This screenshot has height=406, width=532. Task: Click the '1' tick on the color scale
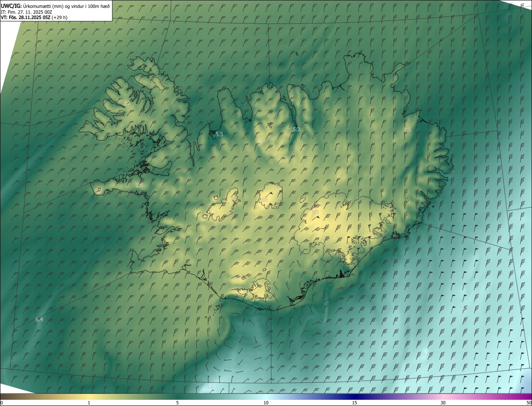coord(89,403)
